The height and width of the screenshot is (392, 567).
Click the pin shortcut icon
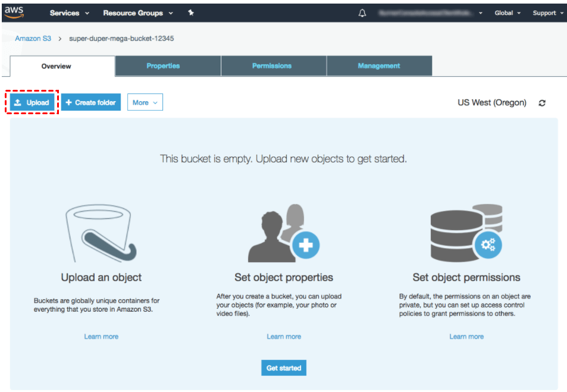pyautogui.click(x=191, y=12)
